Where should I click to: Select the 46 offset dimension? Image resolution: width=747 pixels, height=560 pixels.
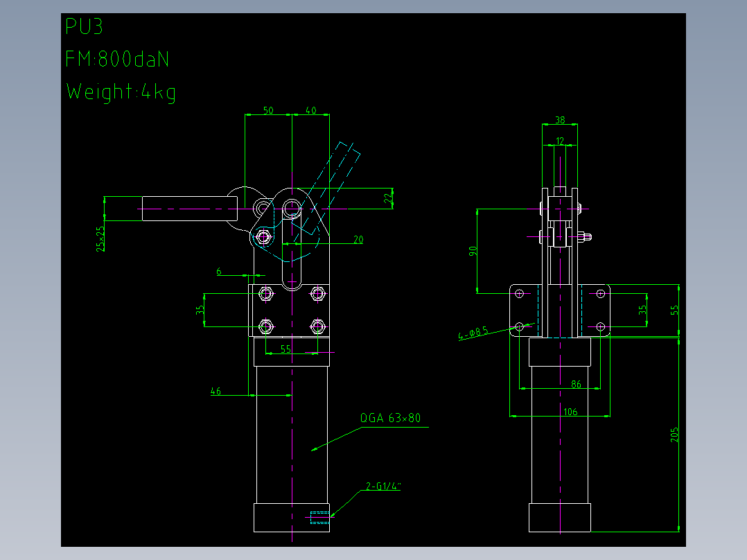click(x=216, y=392)
